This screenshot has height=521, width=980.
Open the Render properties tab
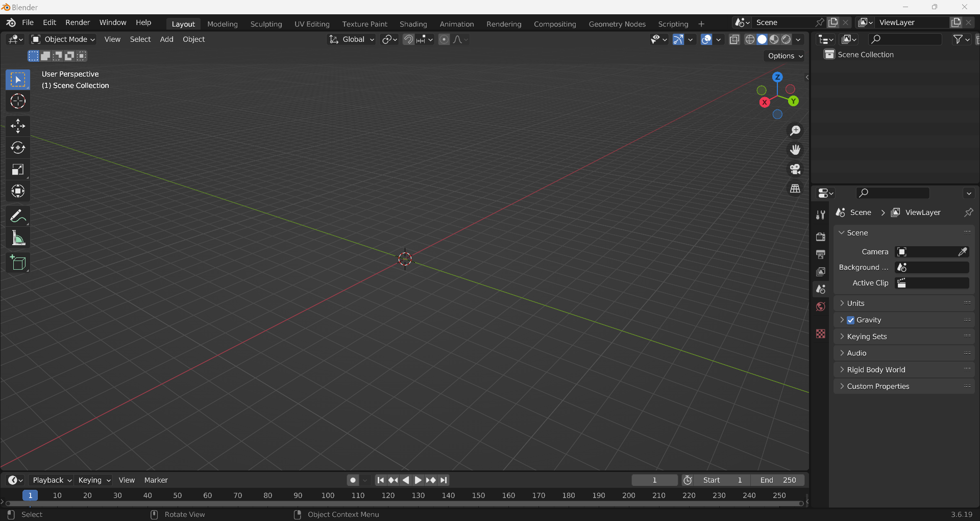821,237
